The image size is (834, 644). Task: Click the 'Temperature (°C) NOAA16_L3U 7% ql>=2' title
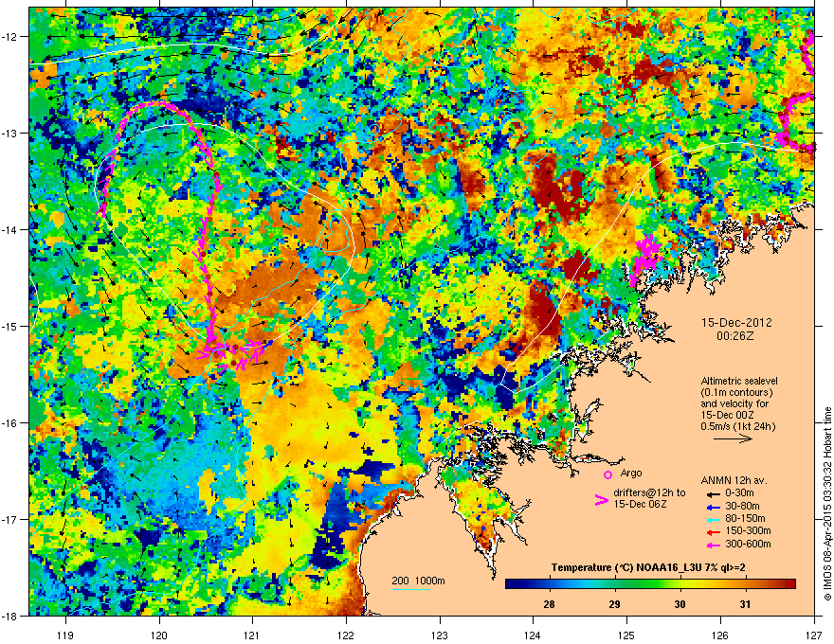pos(648,568)
